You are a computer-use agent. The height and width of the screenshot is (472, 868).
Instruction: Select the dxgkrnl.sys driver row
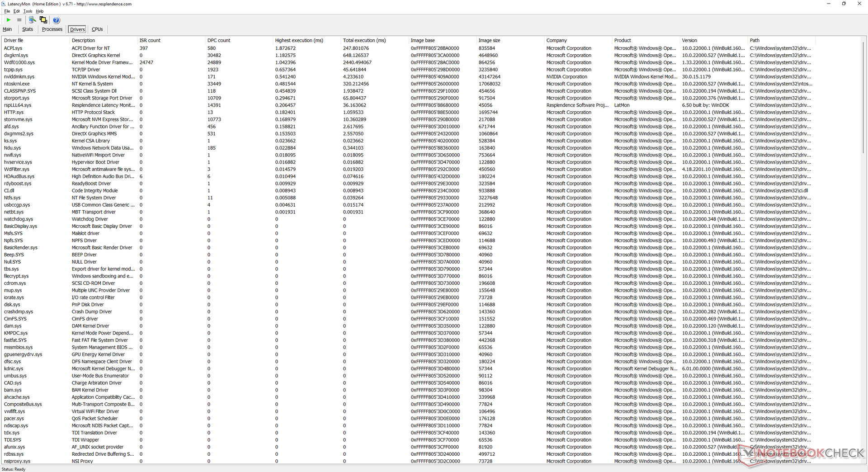click(x=16, y=56)
